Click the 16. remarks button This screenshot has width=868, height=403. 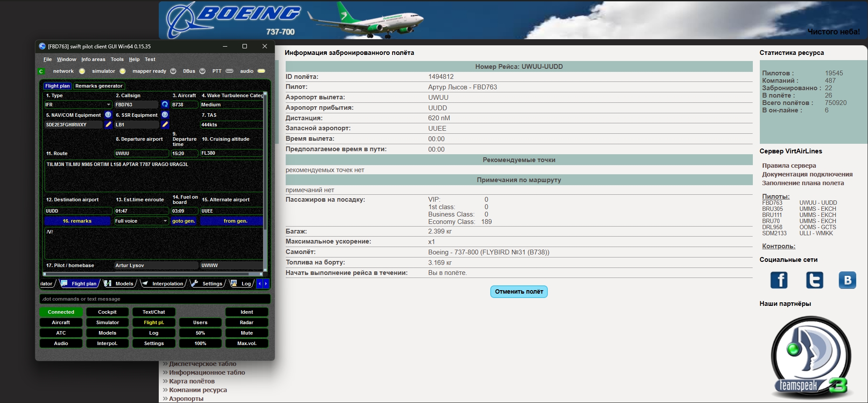coord(77,221)
